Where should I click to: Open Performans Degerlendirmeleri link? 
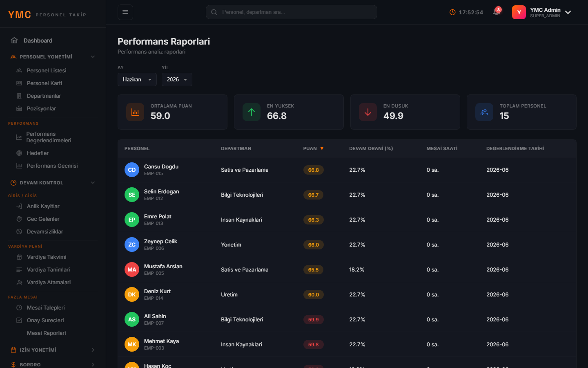click(49, 137)
